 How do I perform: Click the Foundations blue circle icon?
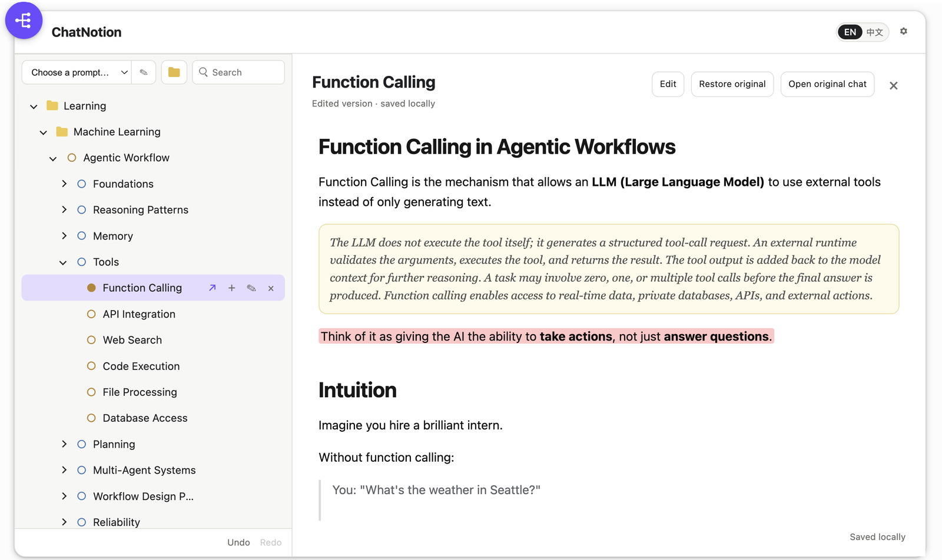82,184
